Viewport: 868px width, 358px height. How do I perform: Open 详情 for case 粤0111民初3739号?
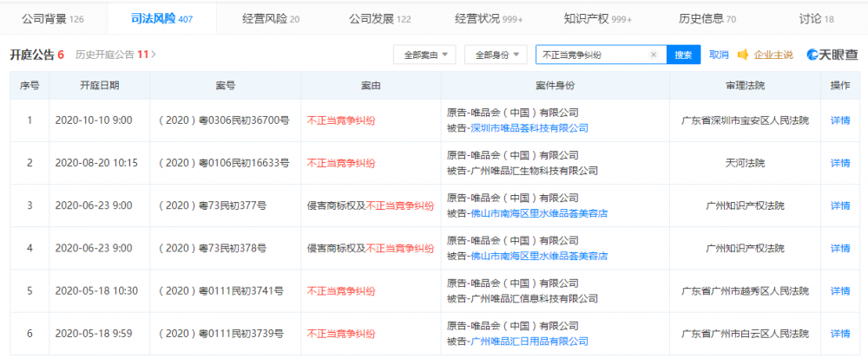click(x=840, y=333)
